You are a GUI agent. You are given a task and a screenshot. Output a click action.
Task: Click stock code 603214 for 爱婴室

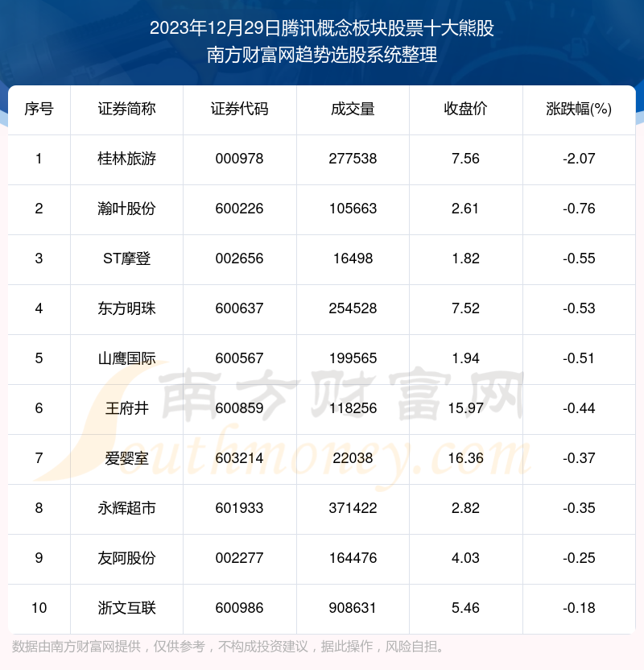click(239, 458)
